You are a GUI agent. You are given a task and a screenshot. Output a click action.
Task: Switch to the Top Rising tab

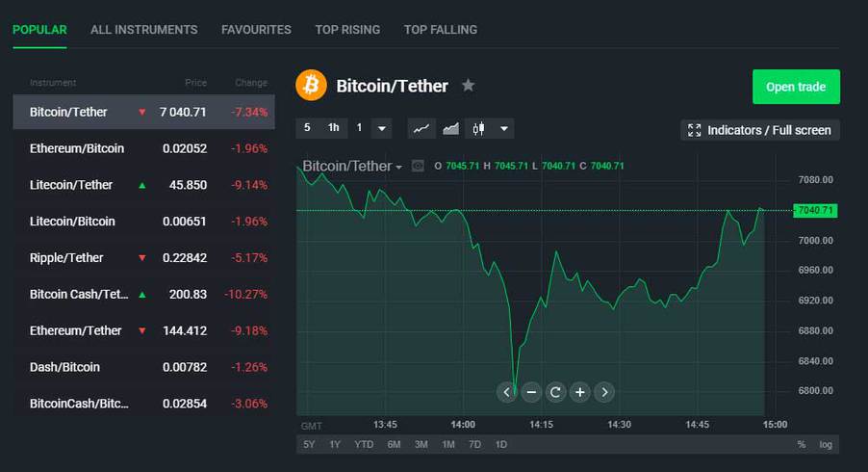(347, 30)
